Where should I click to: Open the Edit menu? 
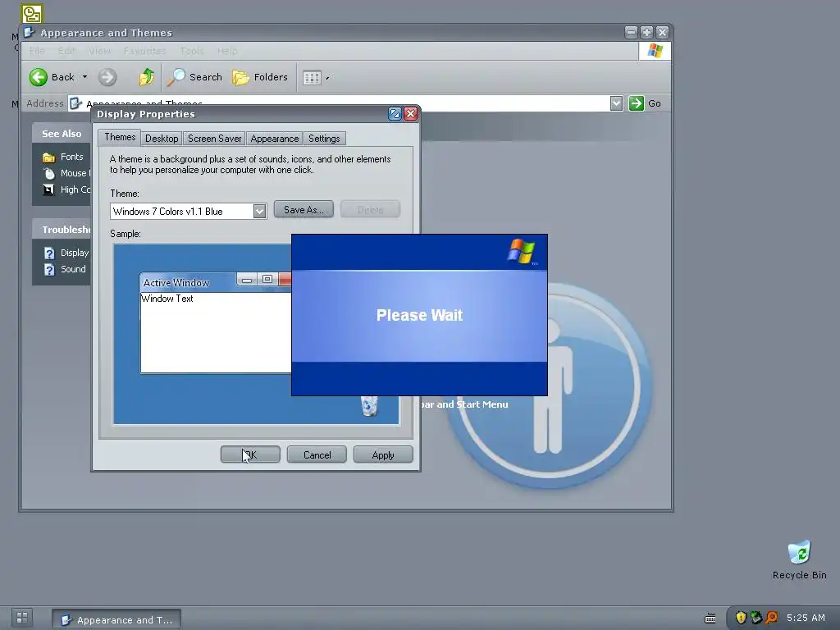pyautogui.click(x=66, y=51)
